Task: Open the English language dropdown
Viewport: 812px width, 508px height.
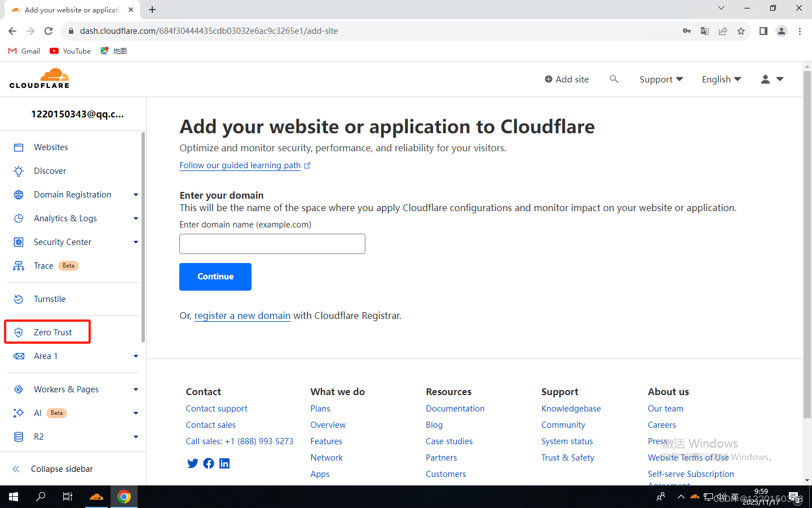Action: (721, 80)
